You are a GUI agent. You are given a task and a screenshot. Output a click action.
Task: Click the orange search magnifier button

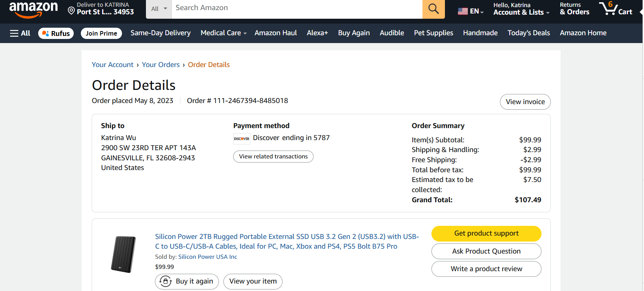[433, 9]
